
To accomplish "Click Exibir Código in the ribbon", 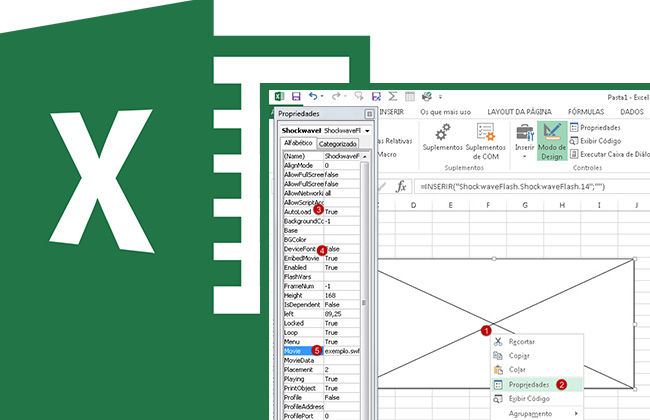I will pyautogui.click(x=595, y=141).
